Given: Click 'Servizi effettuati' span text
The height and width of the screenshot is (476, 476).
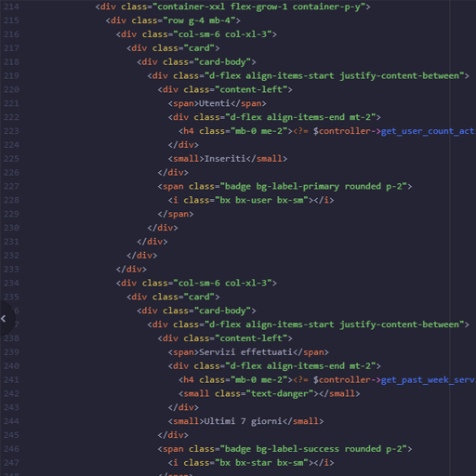Looking at the screenshot, I should coord(245,352).
